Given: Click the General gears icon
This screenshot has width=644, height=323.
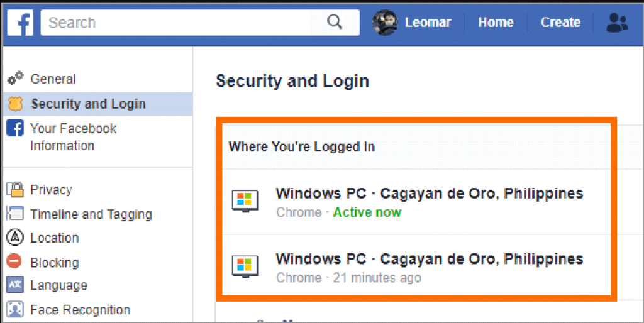Looking at the screenshot, I should coord(16,78).
